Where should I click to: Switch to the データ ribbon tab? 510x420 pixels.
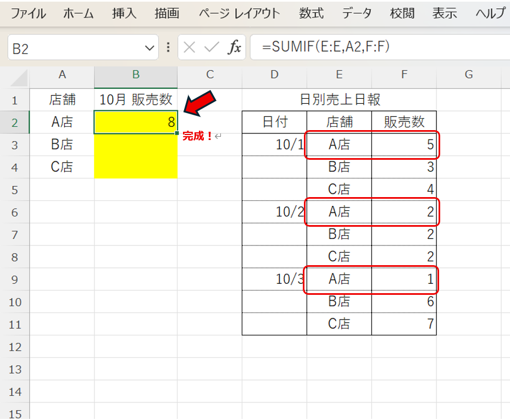(x=357, y=14)
